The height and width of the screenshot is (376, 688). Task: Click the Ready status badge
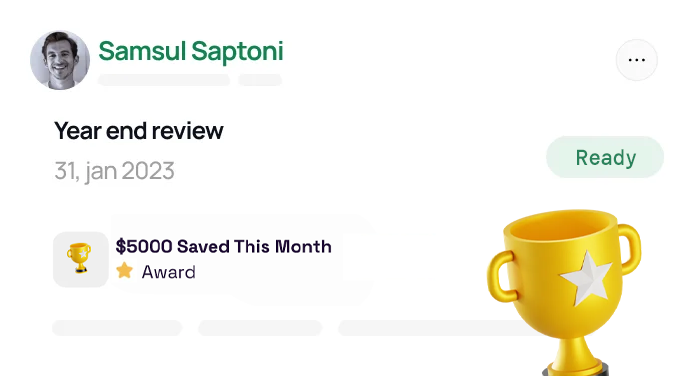tap(605, 157)
